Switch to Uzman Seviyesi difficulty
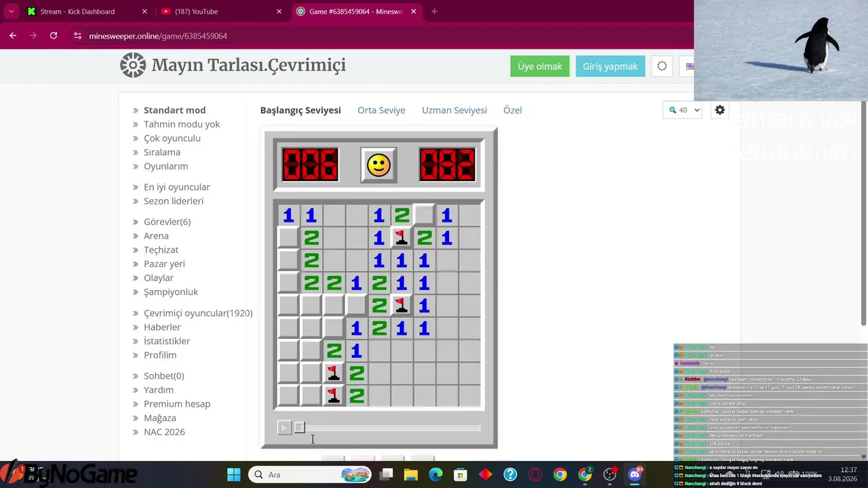Viewport: 868px width, 488px height. 454,110
